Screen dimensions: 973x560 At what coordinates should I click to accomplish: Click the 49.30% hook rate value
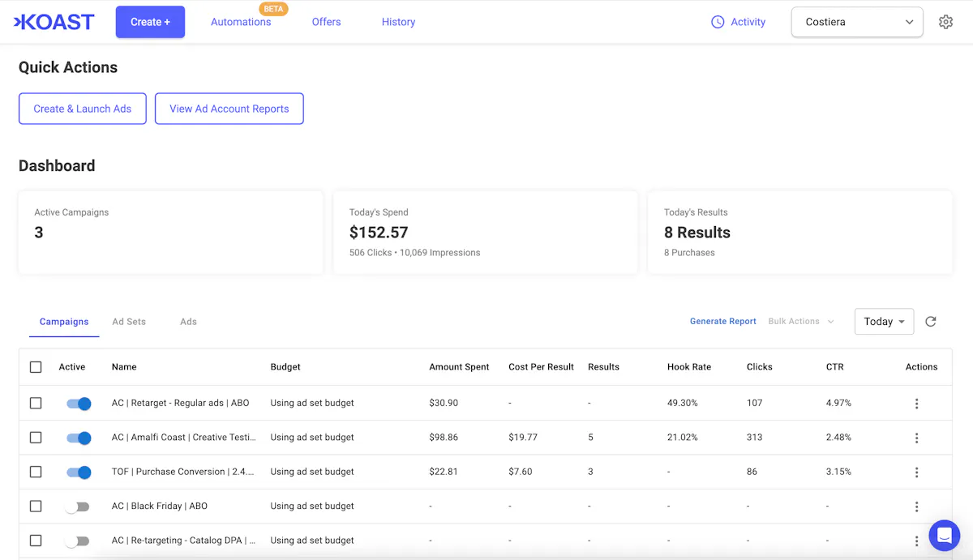(682, 403)
